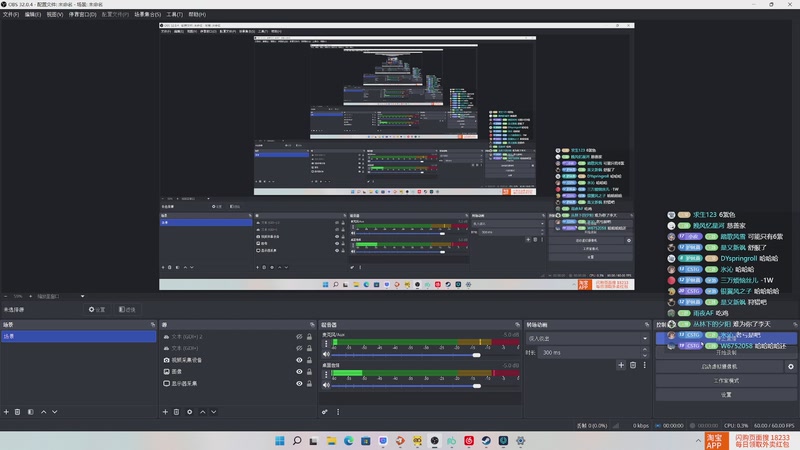Image resolution: width=800 pixels, height=450 pixels.
Task: Open the 文件(F) menu
Action: [11, 14]
